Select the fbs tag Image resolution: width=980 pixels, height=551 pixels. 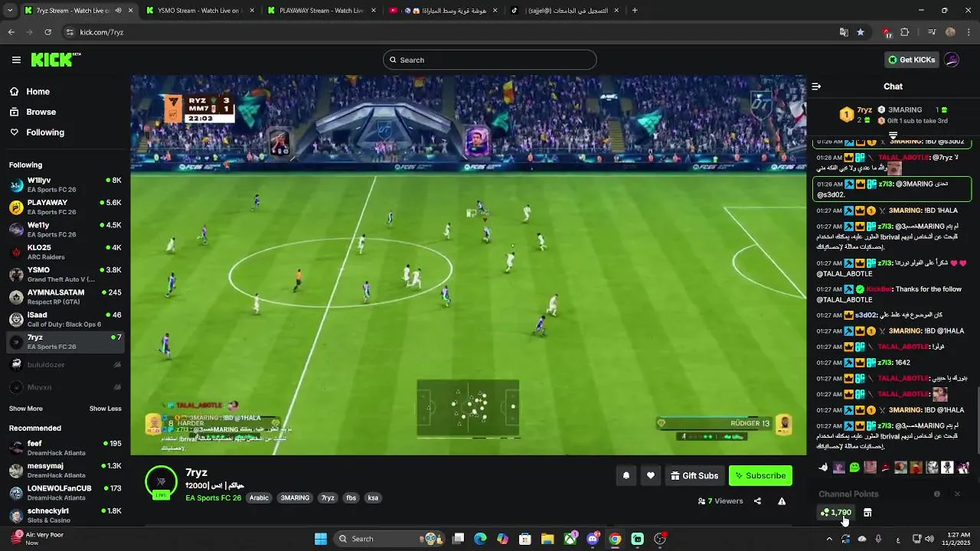(x=351, y=498)
